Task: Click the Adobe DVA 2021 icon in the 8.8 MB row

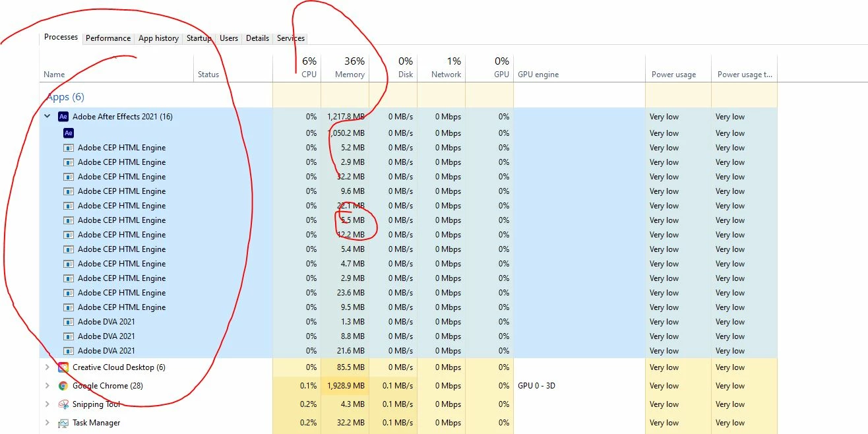Action: tap(69, 336)
